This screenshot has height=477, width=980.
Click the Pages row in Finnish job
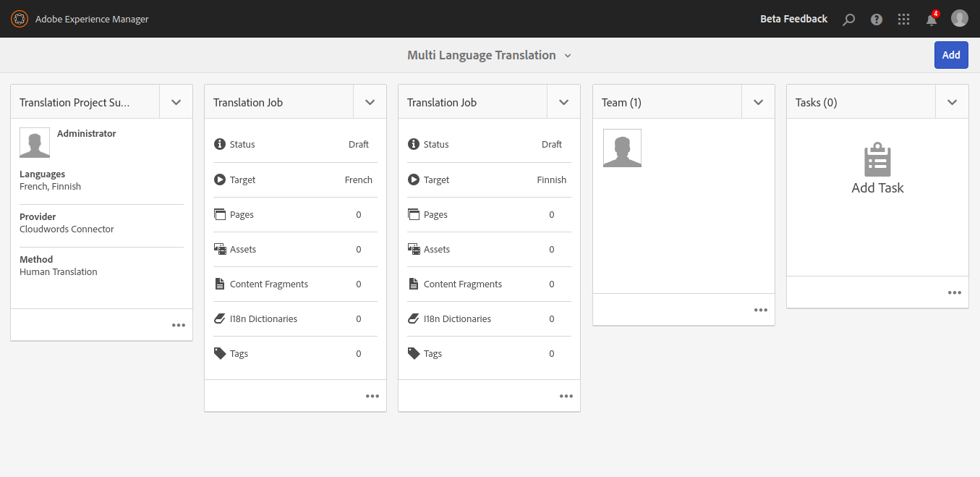(489, 215)
